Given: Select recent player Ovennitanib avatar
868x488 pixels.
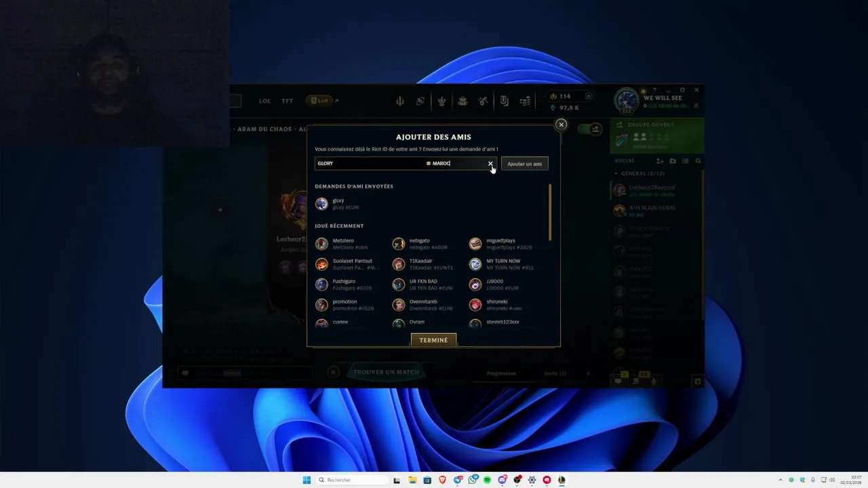Looking at the screenshot, I should click(399, 305).
